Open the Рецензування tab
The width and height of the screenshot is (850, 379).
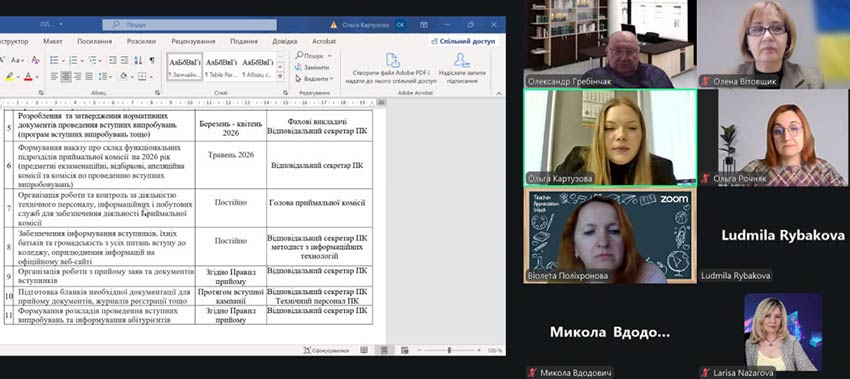pos(193,41)
